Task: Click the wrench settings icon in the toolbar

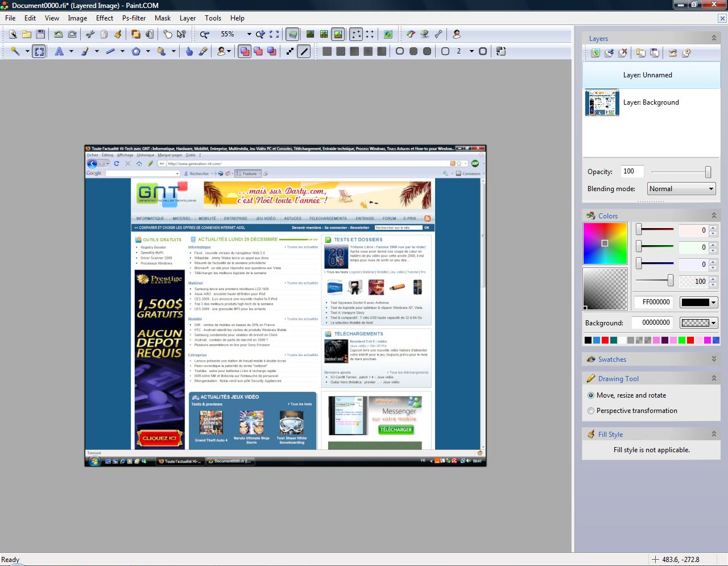Action: [438, 34]
